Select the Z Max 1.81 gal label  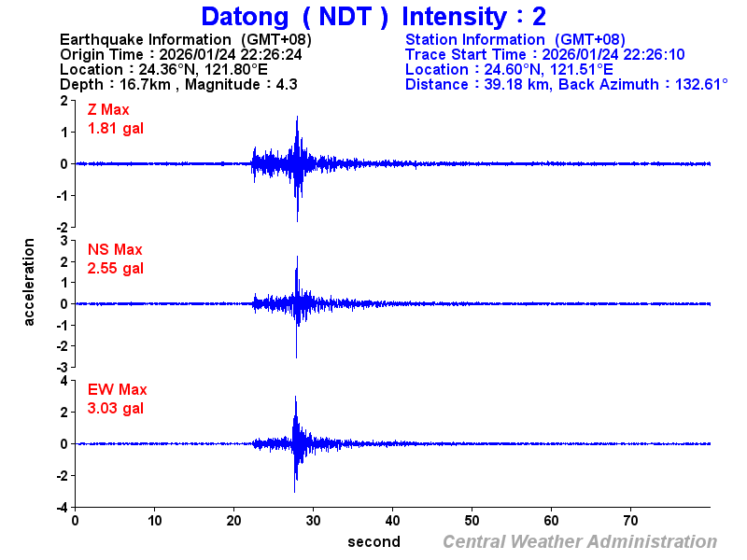[x=112, y=119]
